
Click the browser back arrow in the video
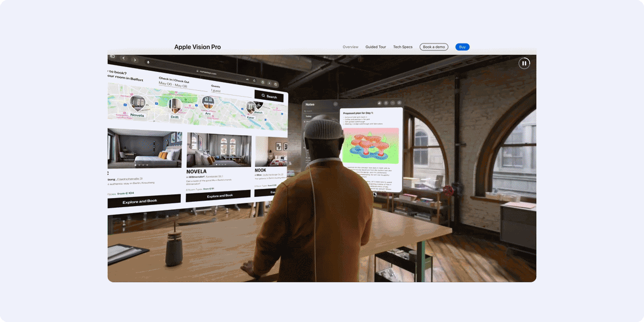pyautogui.click(x=123, y=58)
